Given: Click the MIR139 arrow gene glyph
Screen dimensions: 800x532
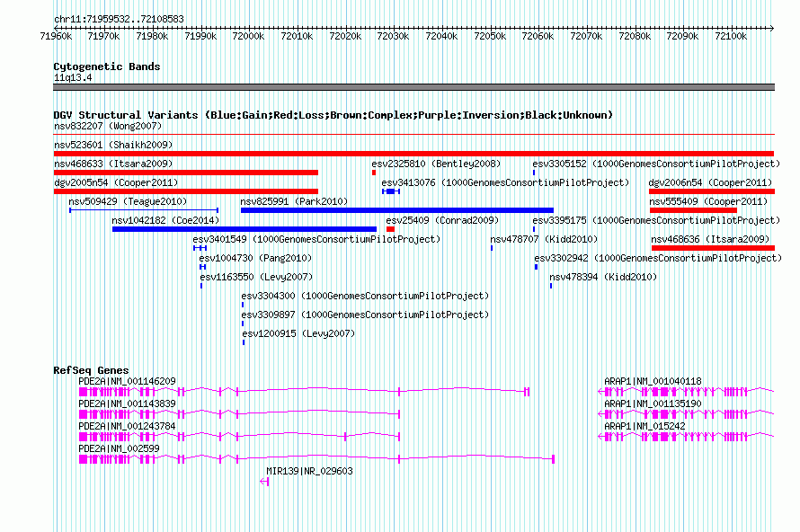Looking at the screenshot, I should [264, 482].
